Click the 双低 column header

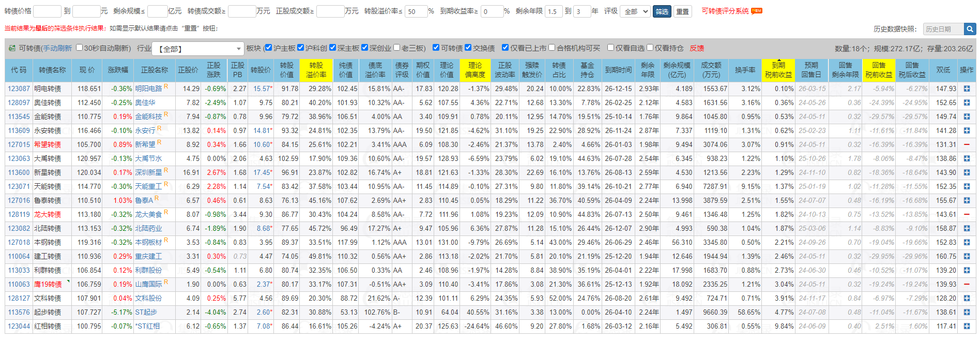coord(943,70)
